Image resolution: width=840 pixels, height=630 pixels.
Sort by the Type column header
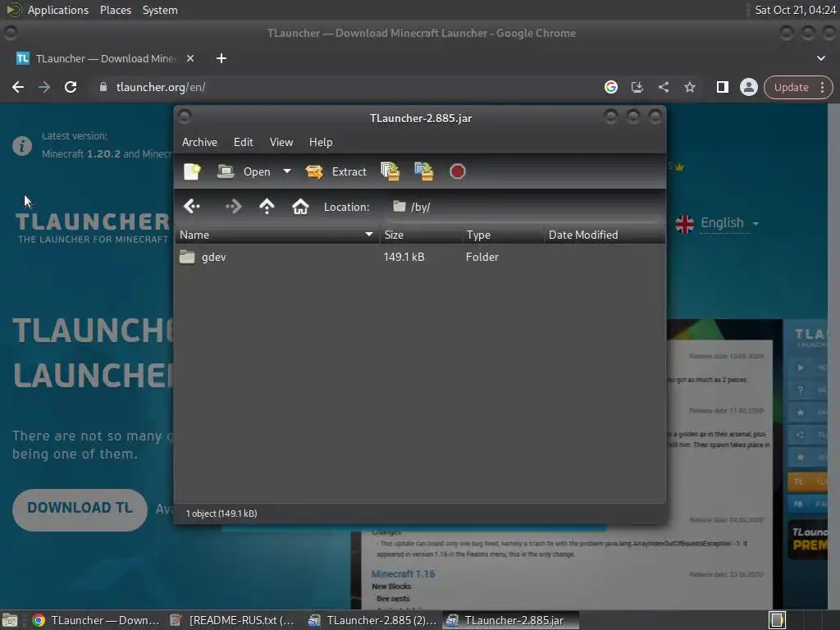pos(503,235)
